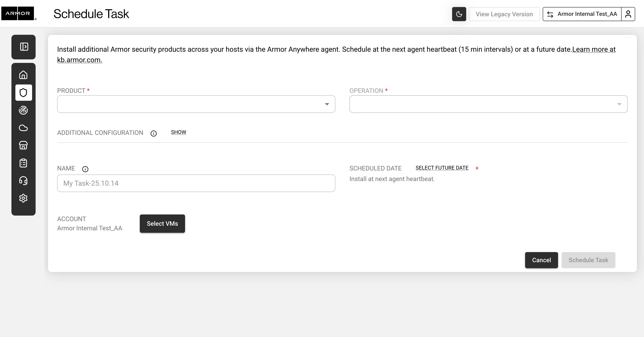Click the Name input field

[x=196, y=183]
